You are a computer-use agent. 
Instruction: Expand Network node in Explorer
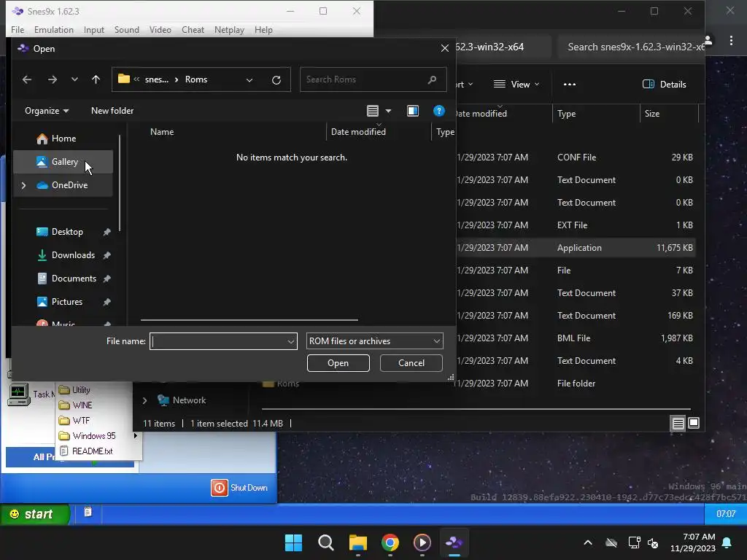(x=145, y=400)
